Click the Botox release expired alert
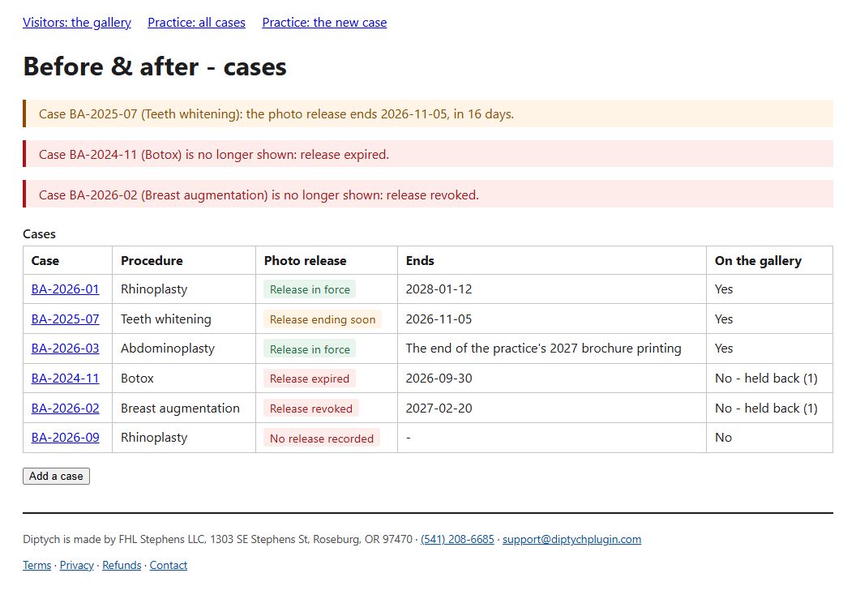 (x=428, y=154)
